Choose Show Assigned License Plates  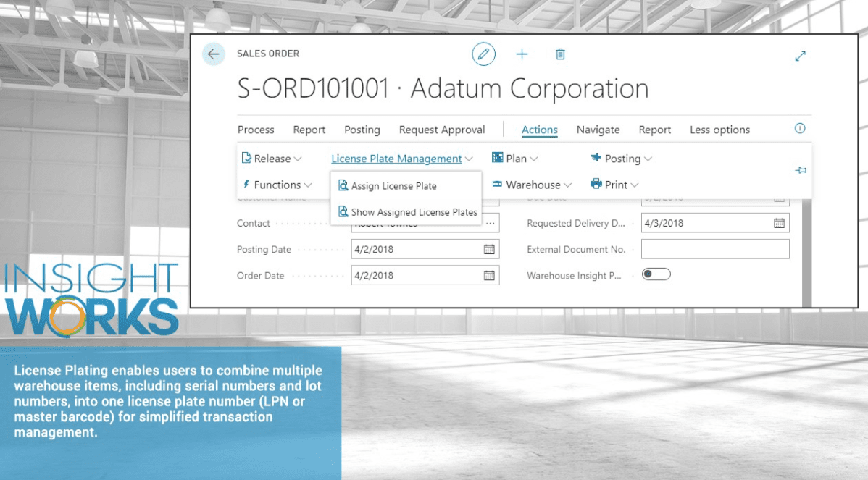tap(406, 212)
